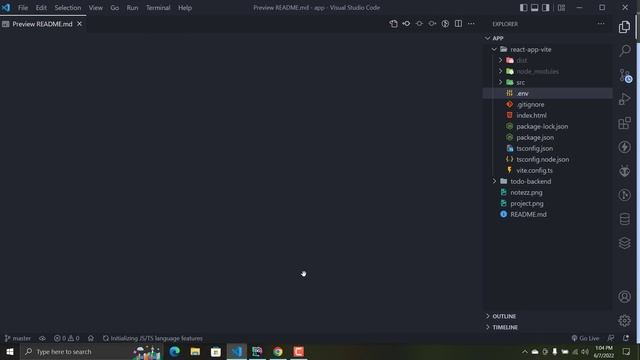Click the eye icon in status bar
This screenshot has width=640, height=360.
tap(42, 338)
